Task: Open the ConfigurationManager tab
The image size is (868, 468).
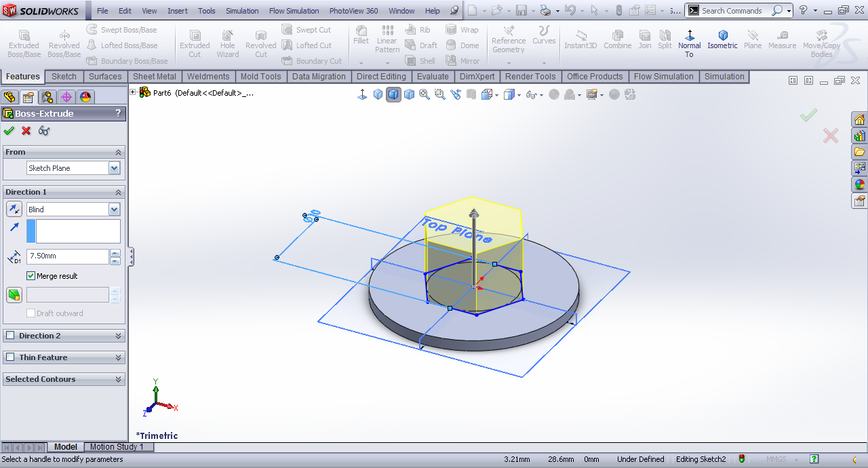Action: coord(47,97)
